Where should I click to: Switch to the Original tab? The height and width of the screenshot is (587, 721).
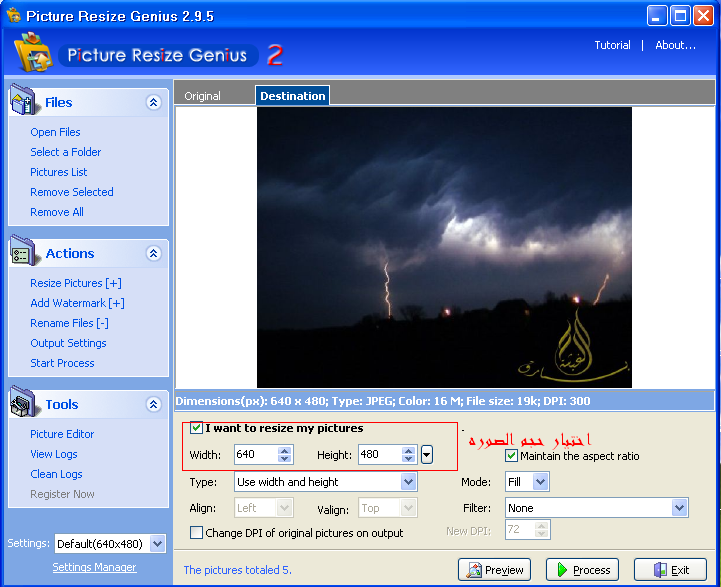202,96
